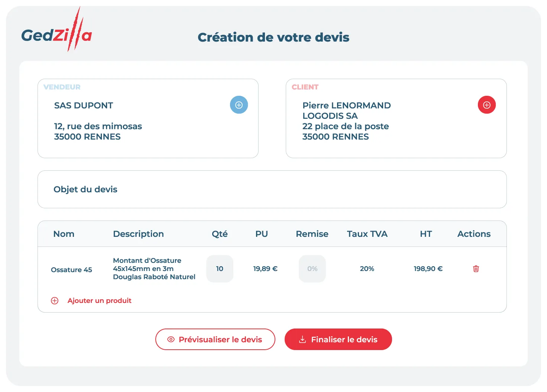
Task: Click the download icon in Finaliser button
Action: [x=302, y=339]
